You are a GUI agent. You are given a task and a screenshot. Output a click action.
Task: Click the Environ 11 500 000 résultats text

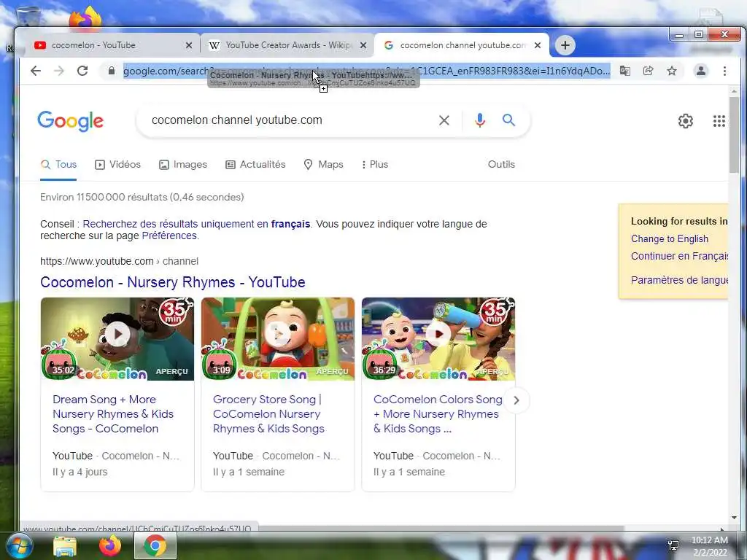tap(142, 197)
